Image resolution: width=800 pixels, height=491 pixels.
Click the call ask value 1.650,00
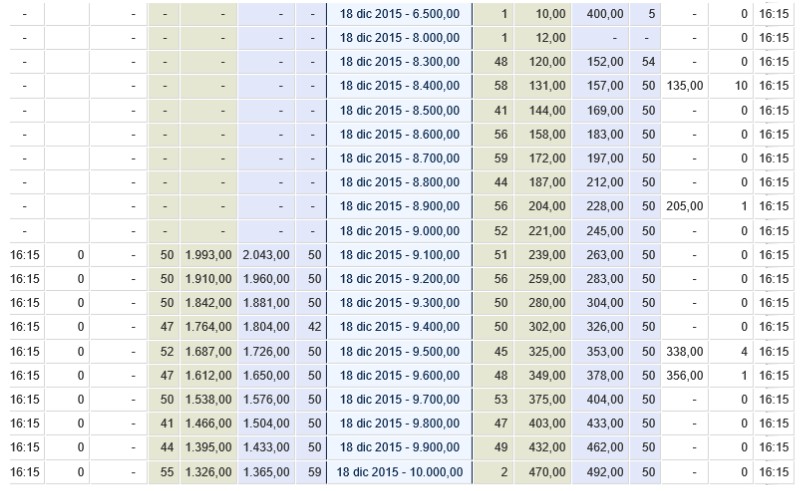(266, 375)
